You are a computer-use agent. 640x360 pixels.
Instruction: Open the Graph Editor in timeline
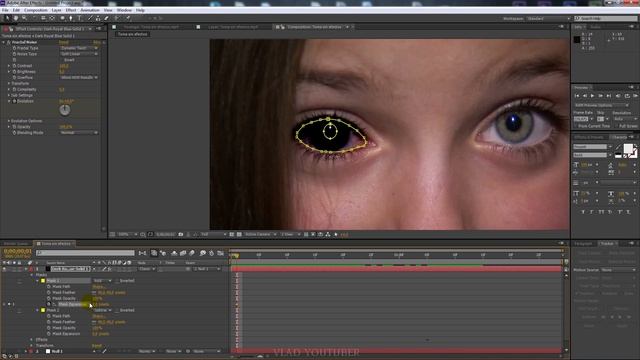pyautogui.click(x=221, y=253)
